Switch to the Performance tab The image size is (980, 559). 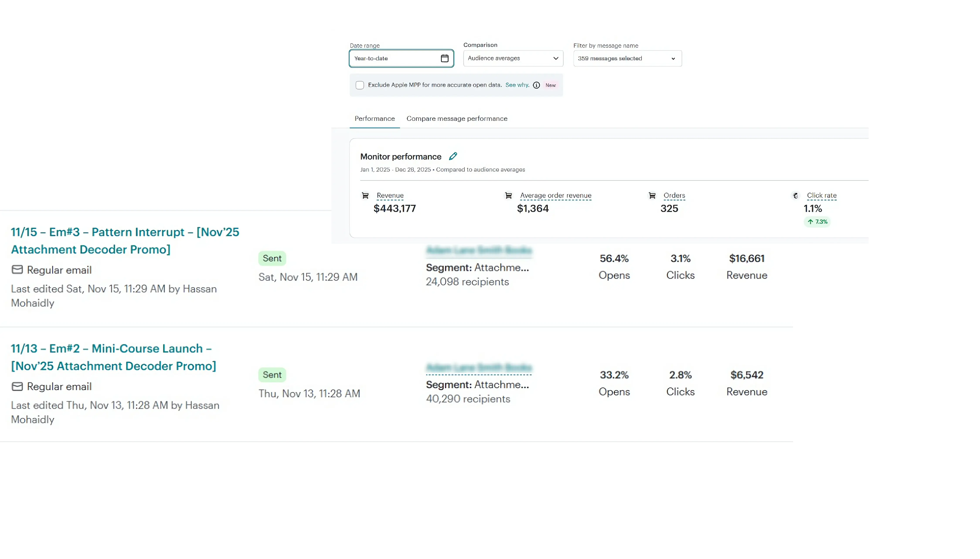[x=374, y=119]
